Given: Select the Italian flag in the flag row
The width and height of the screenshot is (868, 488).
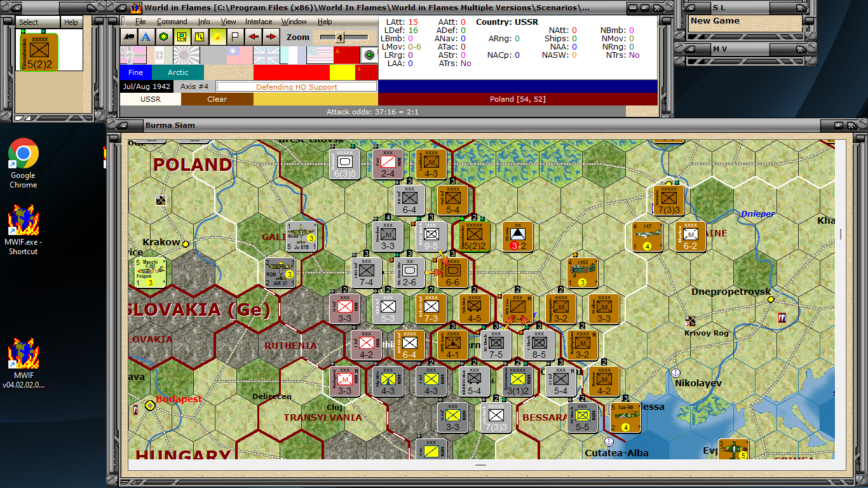Looking at the screenshot, I should [159, 55].
